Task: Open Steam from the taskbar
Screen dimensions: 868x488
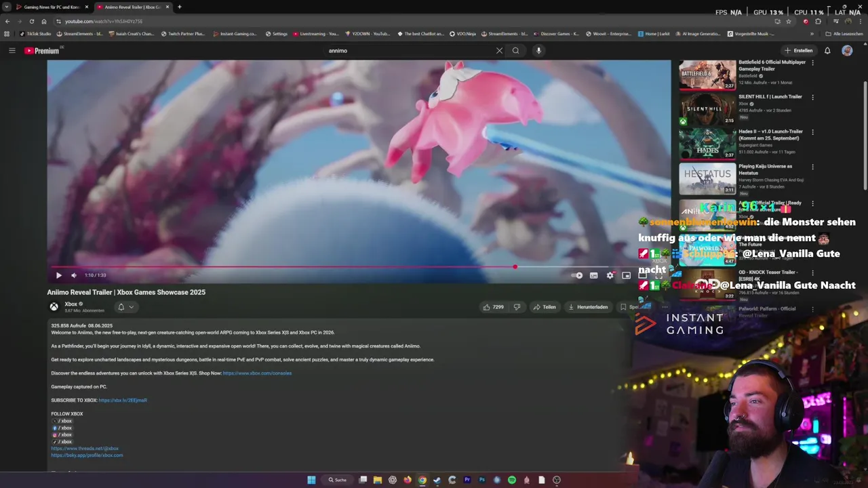Action: click(x=437, y=480)
